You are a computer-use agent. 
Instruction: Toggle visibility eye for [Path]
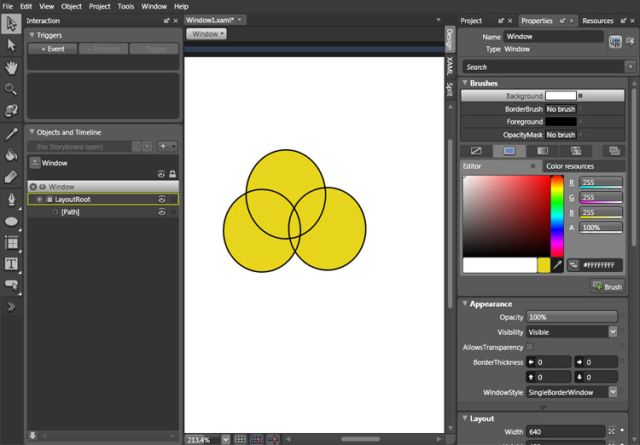162,212
